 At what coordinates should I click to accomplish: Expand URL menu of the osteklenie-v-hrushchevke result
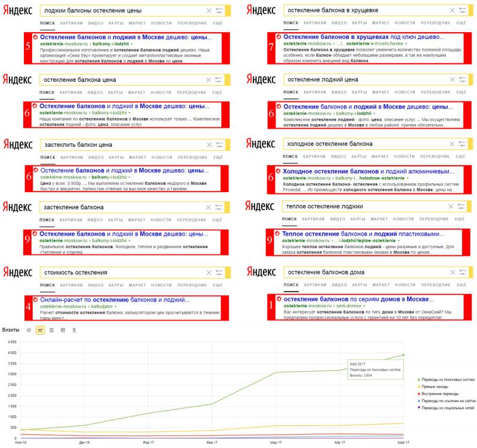[x=406, y=44]
